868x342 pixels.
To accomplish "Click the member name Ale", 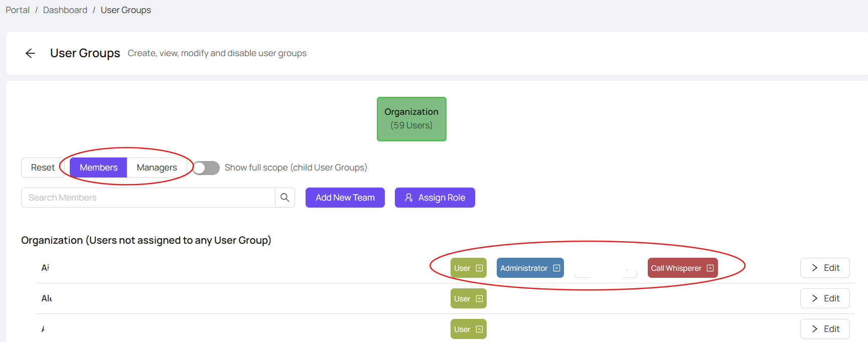I will coord(47,298).
